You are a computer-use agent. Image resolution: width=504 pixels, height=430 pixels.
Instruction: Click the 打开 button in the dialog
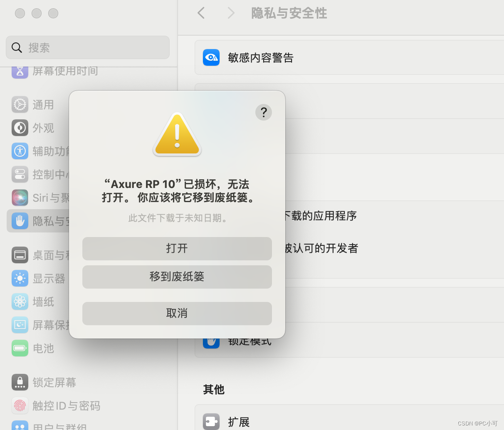tap(177, 249)
